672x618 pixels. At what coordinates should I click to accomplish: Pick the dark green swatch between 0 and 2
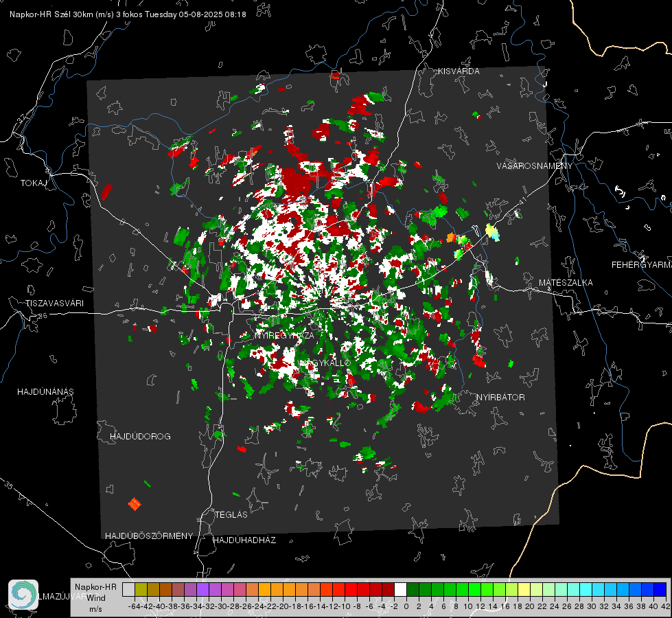pyautogui.click(x=413, y=589)
